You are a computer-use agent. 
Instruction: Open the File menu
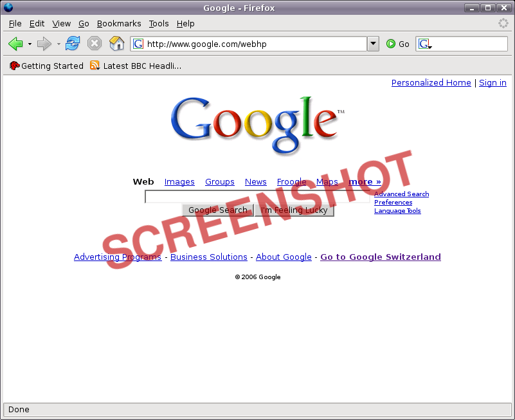tap(15, 24)
